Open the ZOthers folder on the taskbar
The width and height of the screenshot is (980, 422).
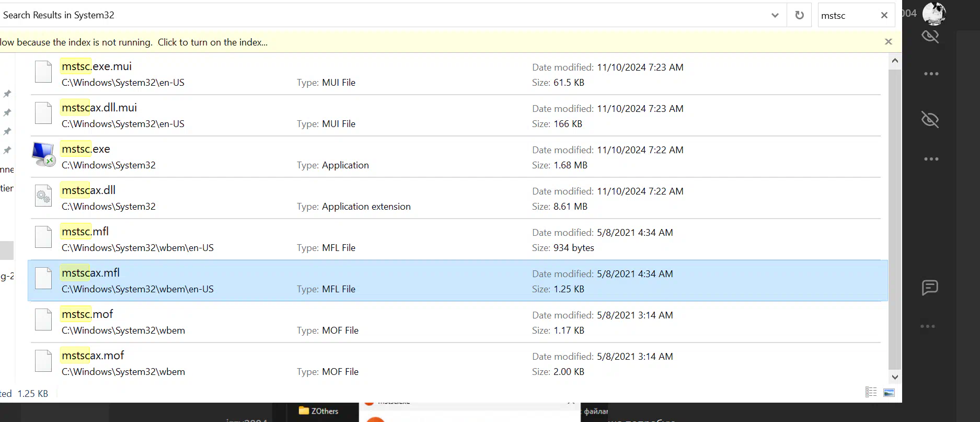(318, 411)
